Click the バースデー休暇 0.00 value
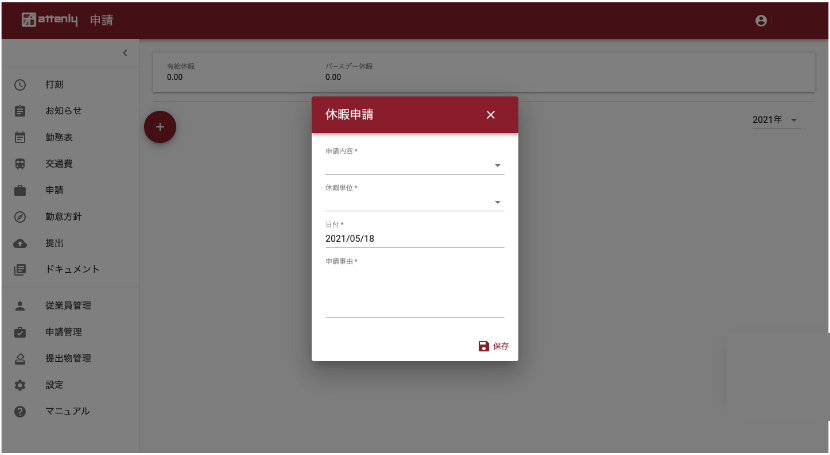The width and height of the screenshot is (830, 455). pos(333,77)
